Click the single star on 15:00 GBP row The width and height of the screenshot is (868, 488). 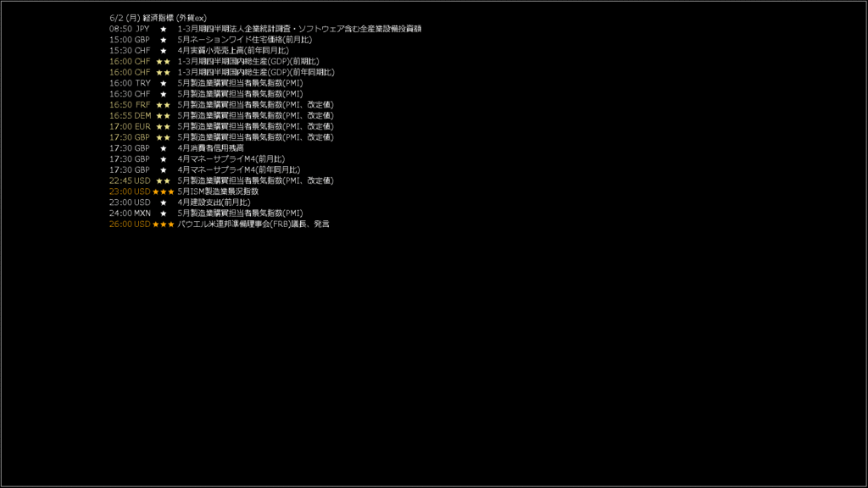click(164, 40)
